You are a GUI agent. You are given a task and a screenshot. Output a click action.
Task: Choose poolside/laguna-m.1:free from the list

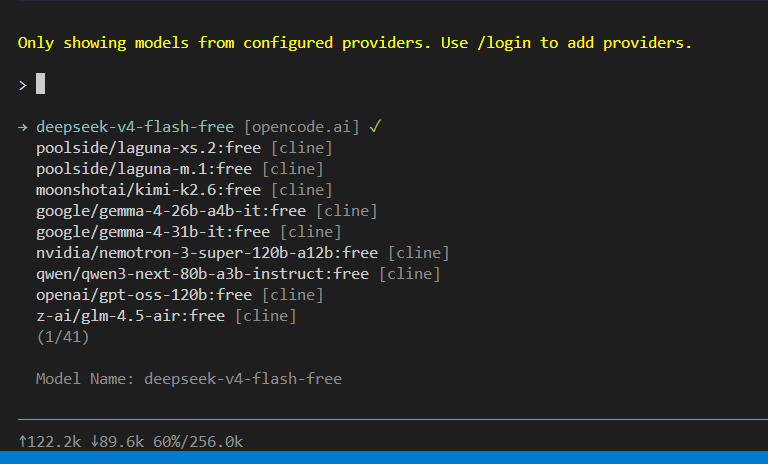click(180, 169)
